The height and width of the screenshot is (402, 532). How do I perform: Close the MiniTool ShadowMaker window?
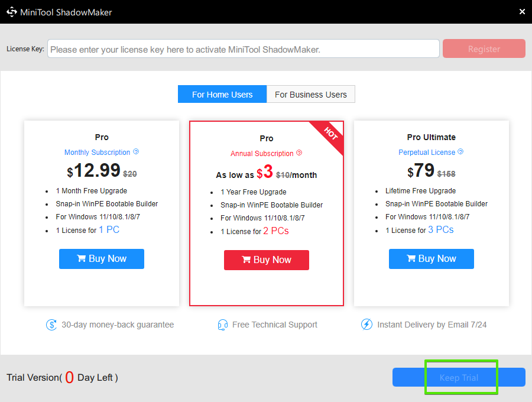521,12
